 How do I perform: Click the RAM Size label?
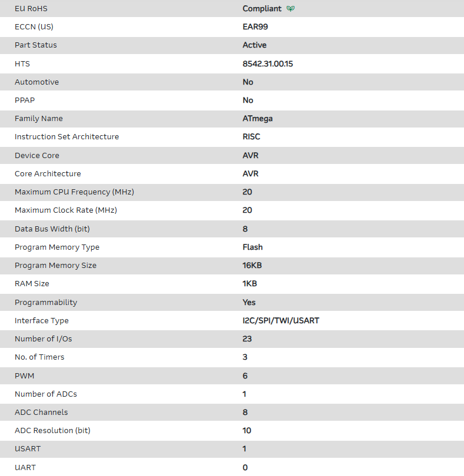click(x=32, y=284)
